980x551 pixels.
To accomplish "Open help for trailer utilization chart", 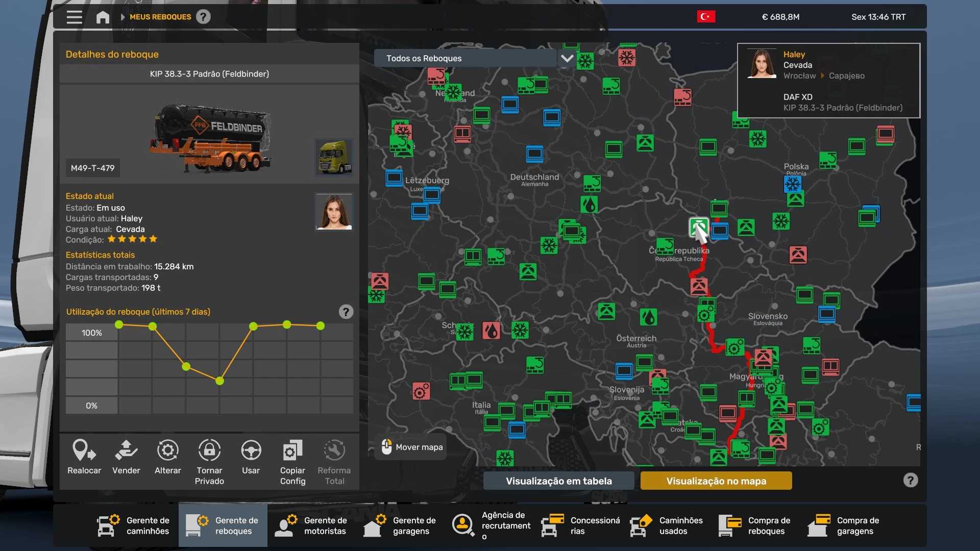I will tap(346, 312).
